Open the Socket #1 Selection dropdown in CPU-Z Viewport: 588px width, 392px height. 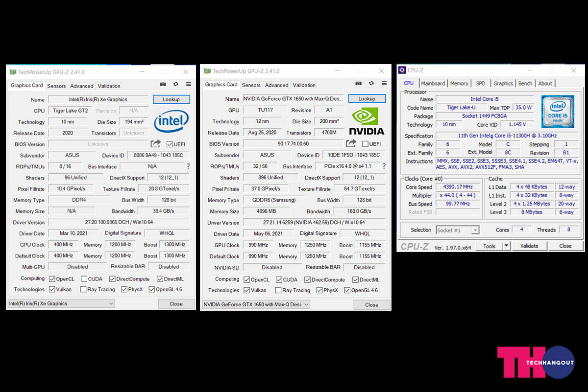pyautogui.click(x=457, y=230)
